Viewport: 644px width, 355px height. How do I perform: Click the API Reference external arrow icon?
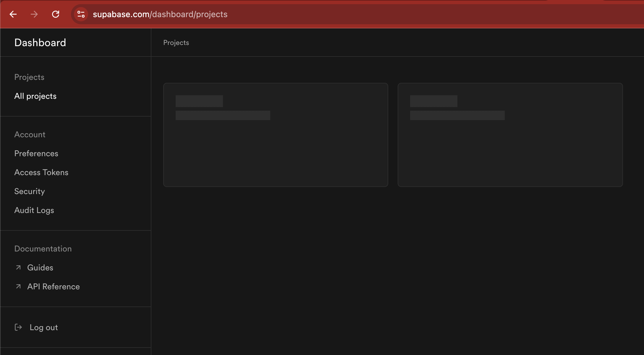point(18,286)
